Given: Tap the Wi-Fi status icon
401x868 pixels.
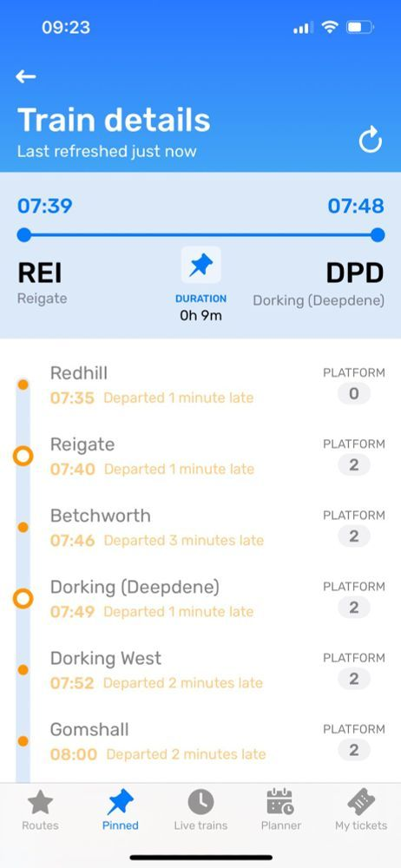Looking at the screenshot, I should (330, 27).
